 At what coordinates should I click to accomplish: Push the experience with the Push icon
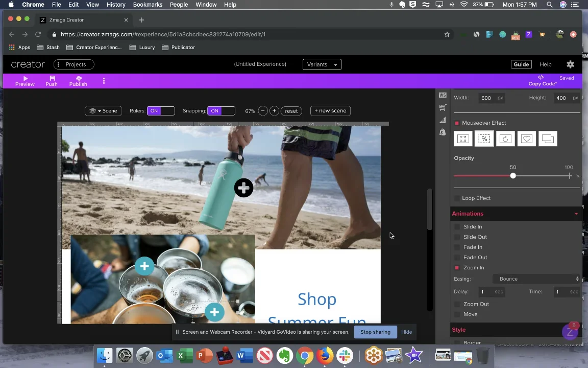pos(52,78)
